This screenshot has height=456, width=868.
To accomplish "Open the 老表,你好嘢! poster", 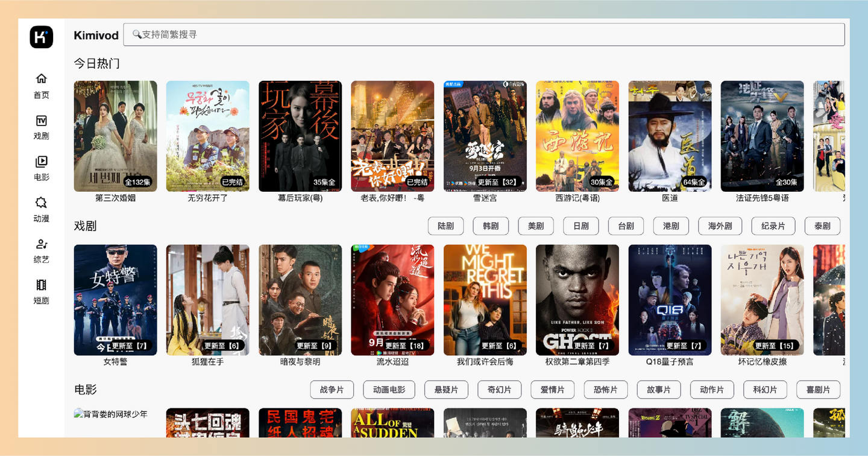I will pos(392,136).
